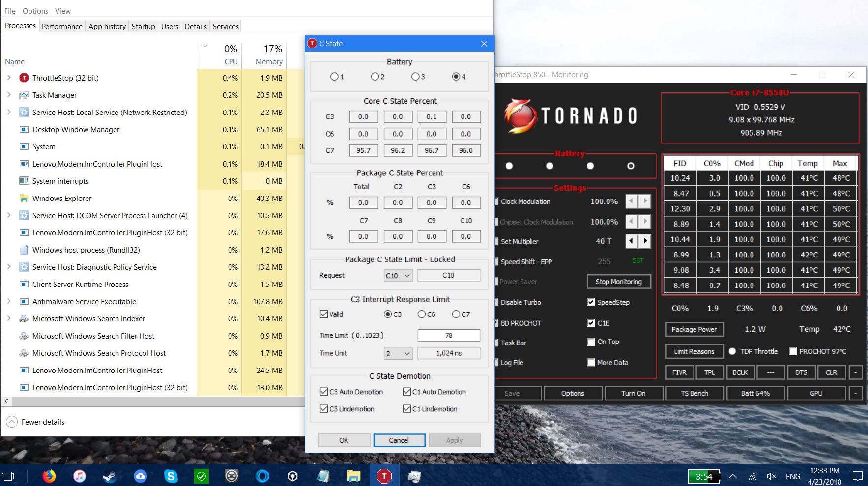868x486 pixels.
Task: Select C6 interrupt response limit radio
Action: coord(421,314)
